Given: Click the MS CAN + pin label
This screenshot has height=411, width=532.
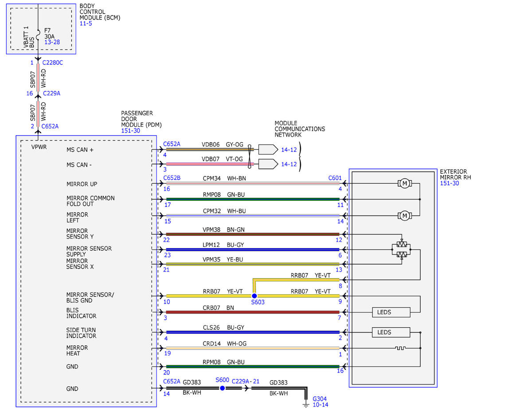Looking at the screenshot, I should pos(80,150).
